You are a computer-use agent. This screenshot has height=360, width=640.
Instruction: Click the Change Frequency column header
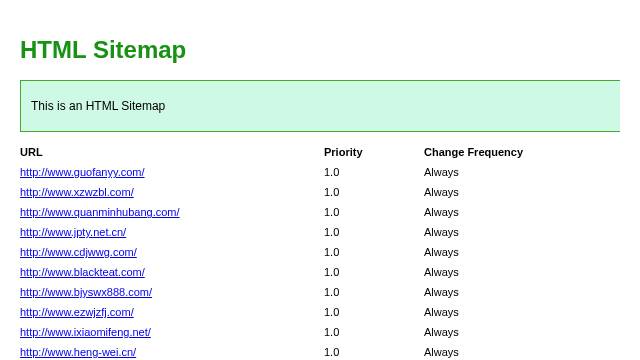(x=473, y=152)
